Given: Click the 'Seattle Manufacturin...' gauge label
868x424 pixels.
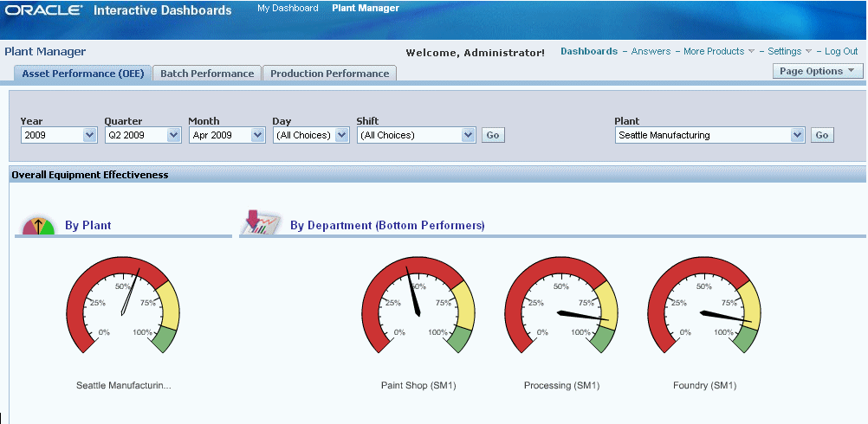Looking at the screenshot, I should [x=124, y=385].
